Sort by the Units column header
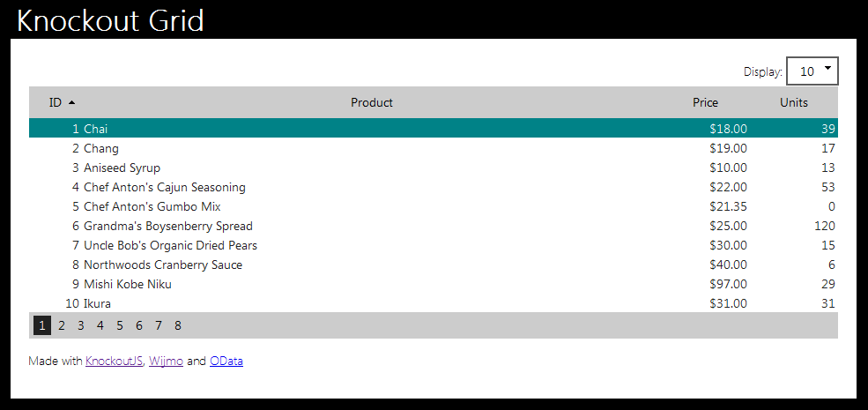 (x=793, y=102)
